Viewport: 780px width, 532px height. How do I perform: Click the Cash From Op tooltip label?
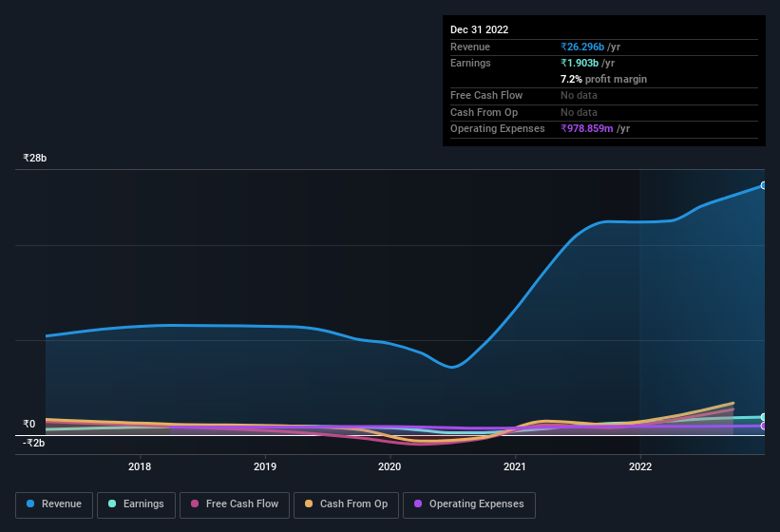pyautogui.click(x=484, y=112)
